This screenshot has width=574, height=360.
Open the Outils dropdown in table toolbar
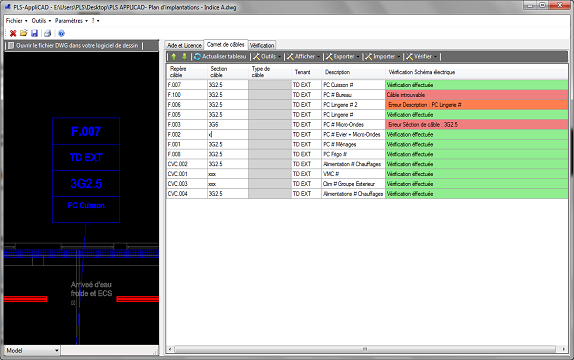click(267, 56)
